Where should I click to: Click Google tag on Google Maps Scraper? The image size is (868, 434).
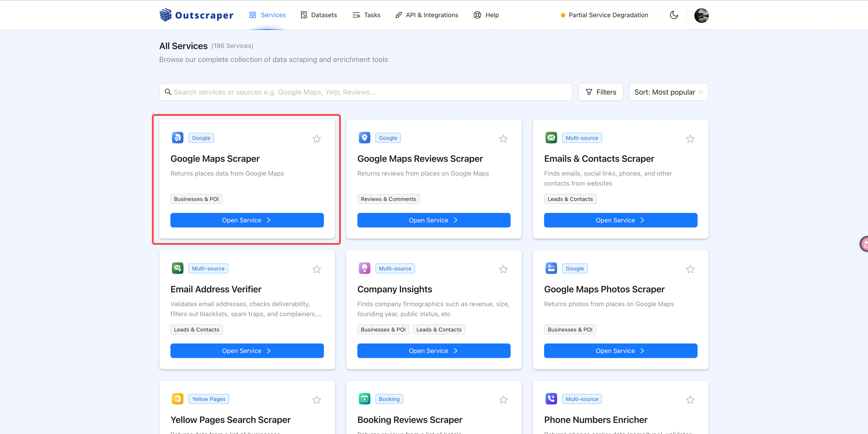(x=201, y=138)
